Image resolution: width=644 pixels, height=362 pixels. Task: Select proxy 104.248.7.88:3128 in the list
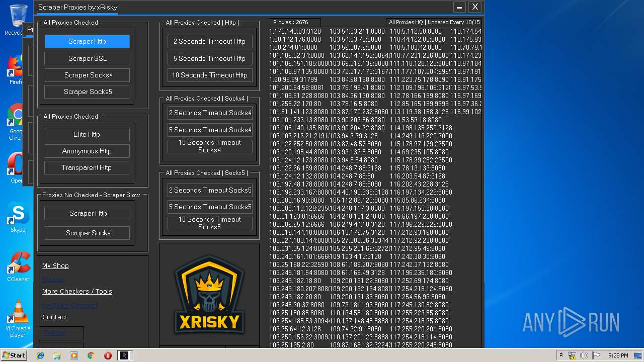355,168
